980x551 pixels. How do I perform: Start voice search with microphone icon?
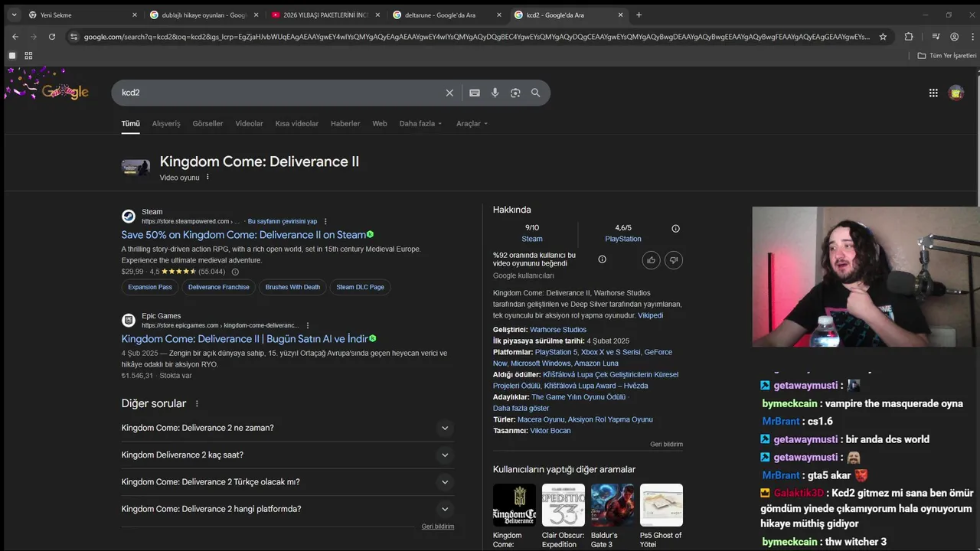(x=495, y=93)
